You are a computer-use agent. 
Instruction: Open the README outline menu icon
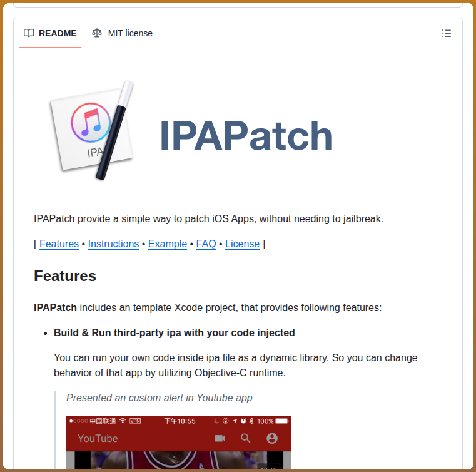pyautogui.click(x=446, y=33)
